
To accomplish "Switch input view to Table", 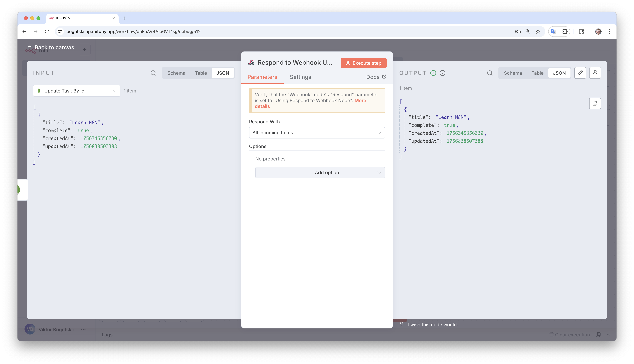I will [x=201, y=73].
